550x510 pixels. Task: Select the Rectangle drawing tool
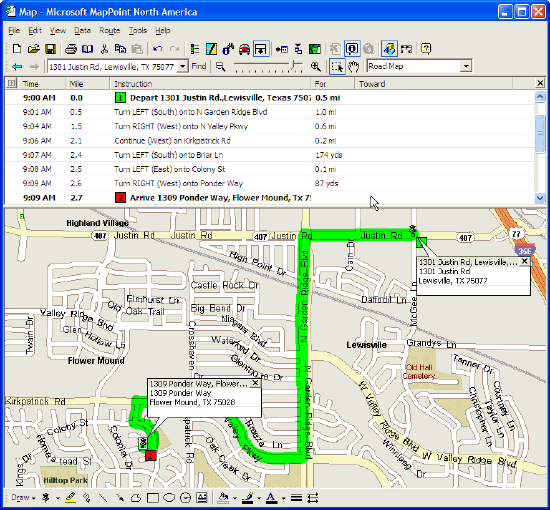[153, 497]
